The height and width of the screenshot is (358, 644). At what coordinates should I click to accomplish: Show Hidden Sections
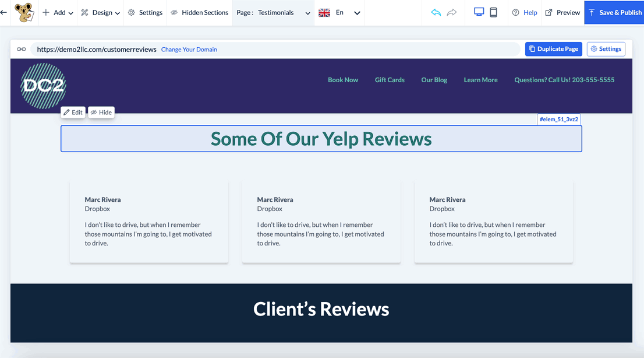point(200,12)
